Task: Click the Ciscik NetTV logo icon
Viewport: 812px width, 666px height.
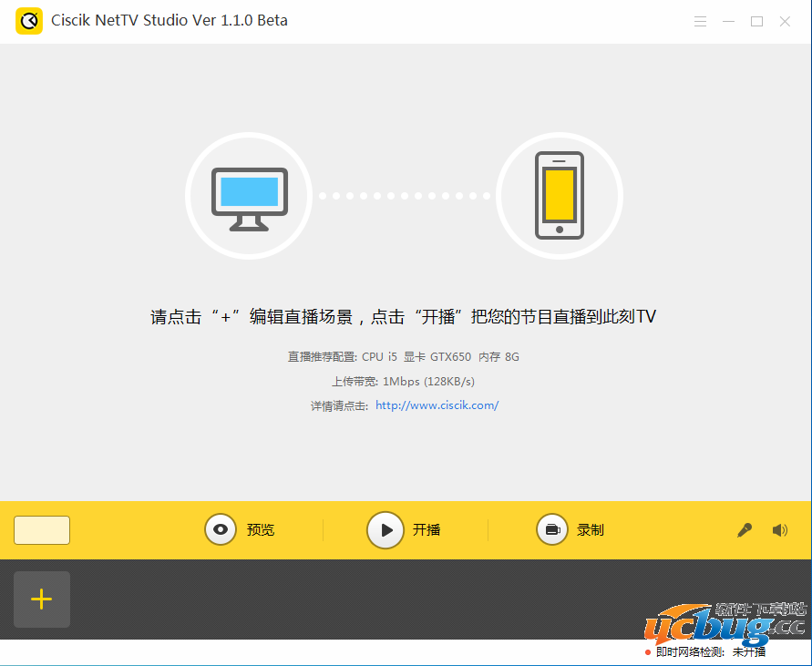Action: click(x=29, y=21)
